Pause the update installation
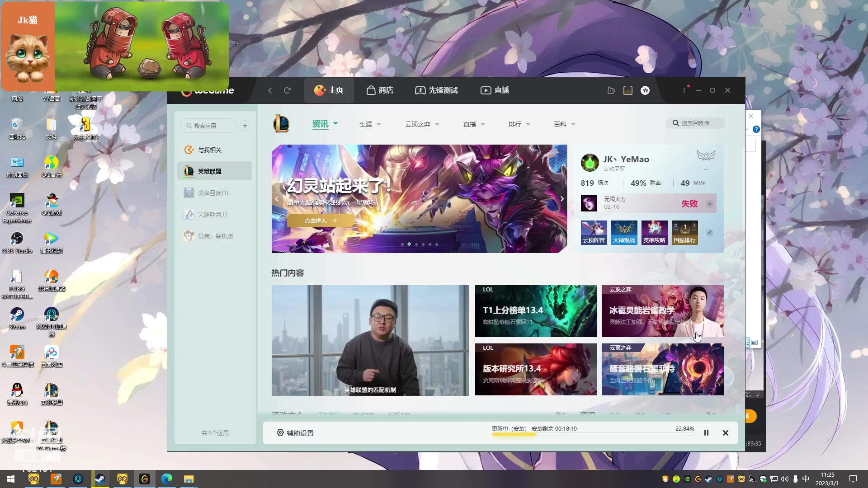Viewport: 868px width, 488px height. click(x=706, y=433)
